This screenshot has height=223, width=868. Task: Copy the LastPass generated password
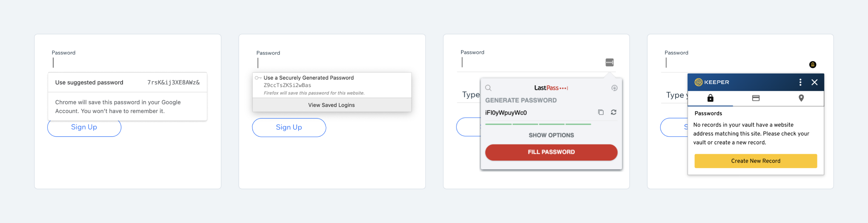(601, 113)
